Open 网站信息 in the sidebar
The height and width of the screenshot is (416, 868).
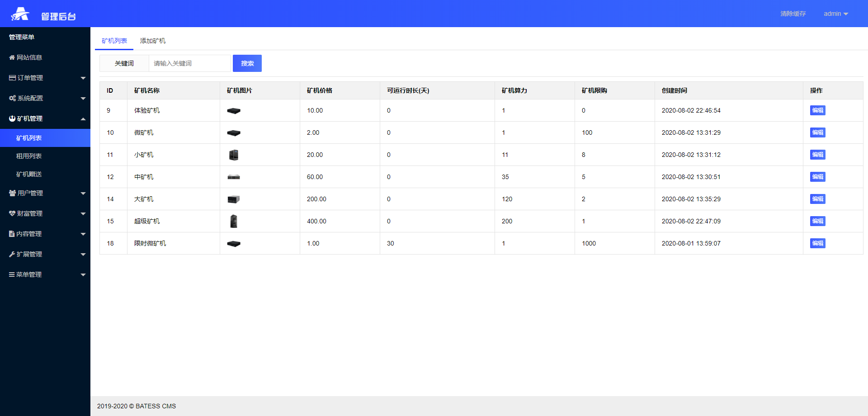[45, 57]
